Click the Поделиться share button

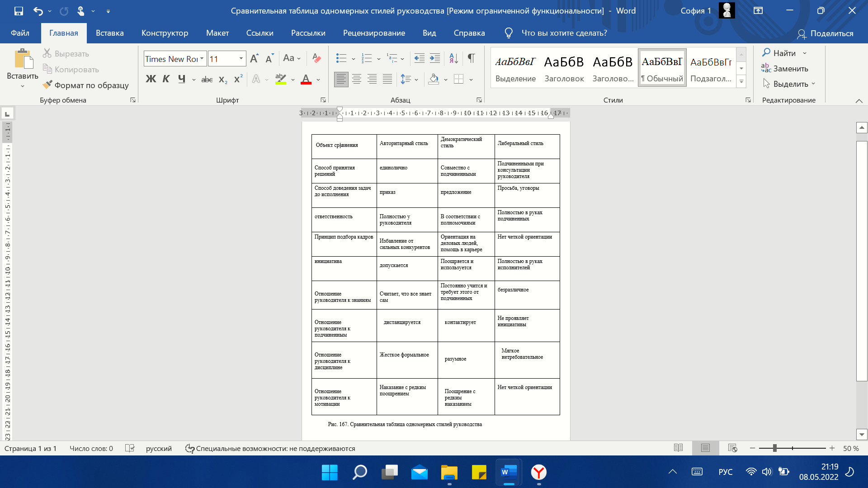coord(826,33)
